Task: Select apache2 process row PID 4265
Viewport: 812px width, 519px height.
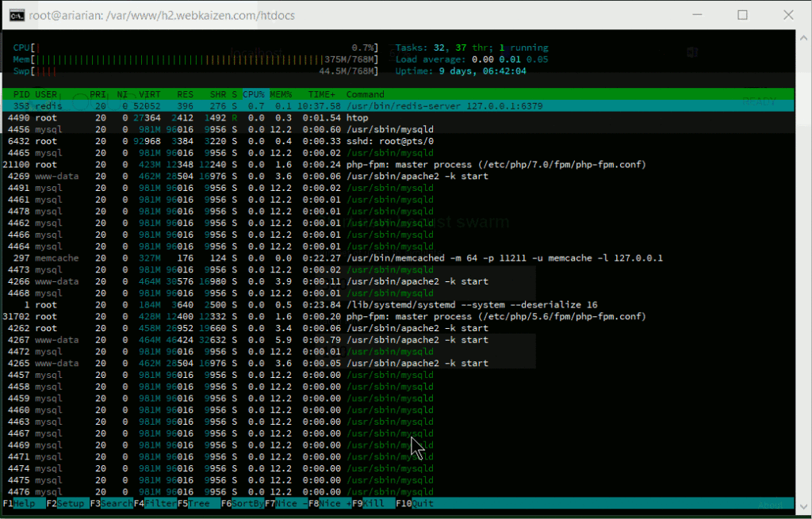Action: point(398,363)
